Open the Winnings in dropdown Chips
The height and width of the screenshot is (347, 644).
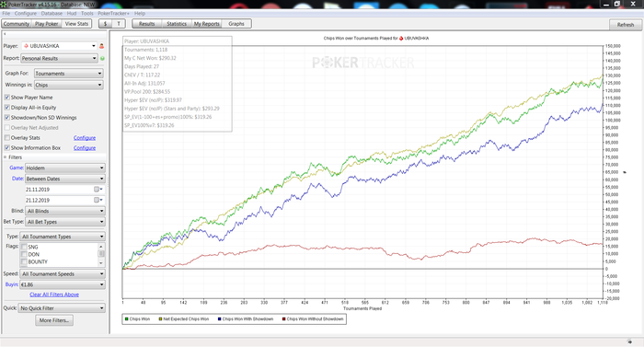69,85
